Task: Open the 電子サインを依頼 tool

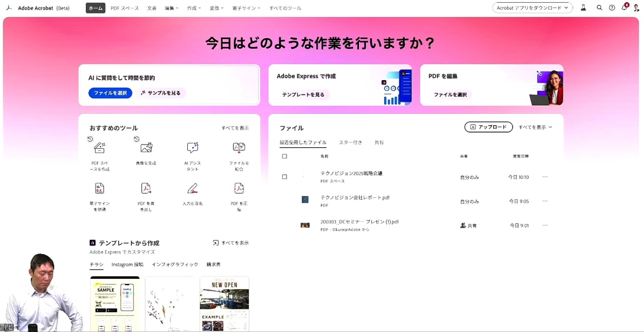Action: pyautogui.click(x=100, y=197)
